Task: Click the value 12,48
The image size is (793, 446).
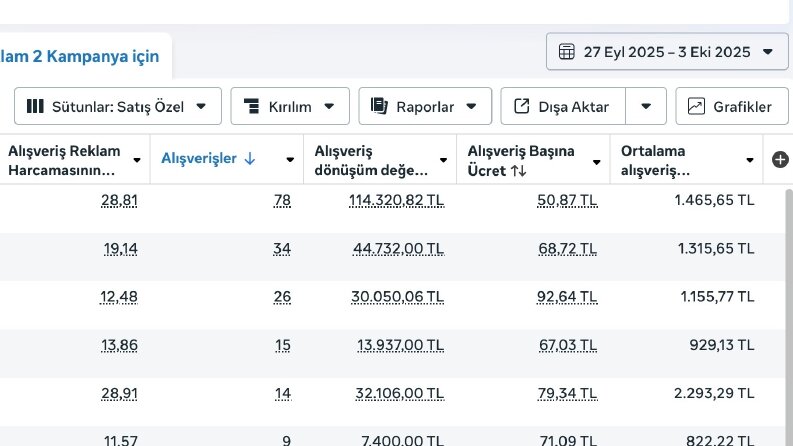Action: click(119, 297)
